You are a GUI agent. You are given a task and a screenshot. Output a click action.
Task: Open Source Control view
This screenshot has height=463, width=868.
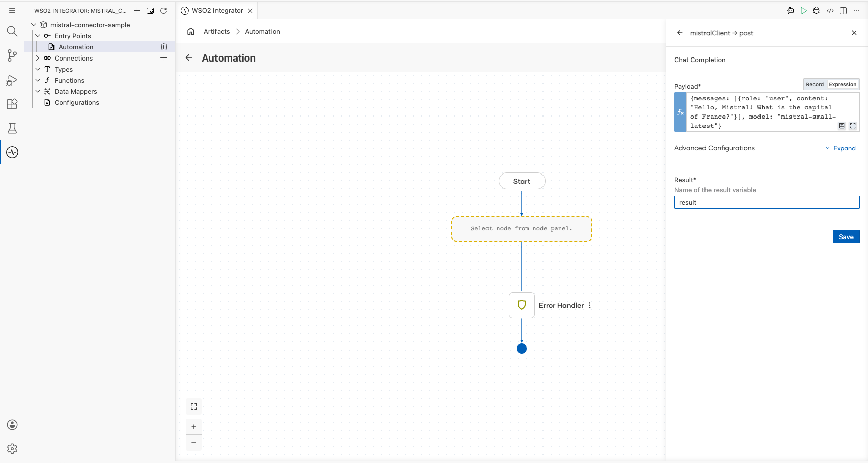pos(12,55)
